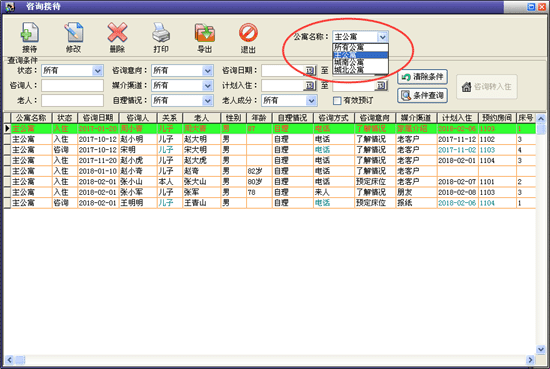Open the 咨询日期 start date calendar picker

tap(310, 71)
